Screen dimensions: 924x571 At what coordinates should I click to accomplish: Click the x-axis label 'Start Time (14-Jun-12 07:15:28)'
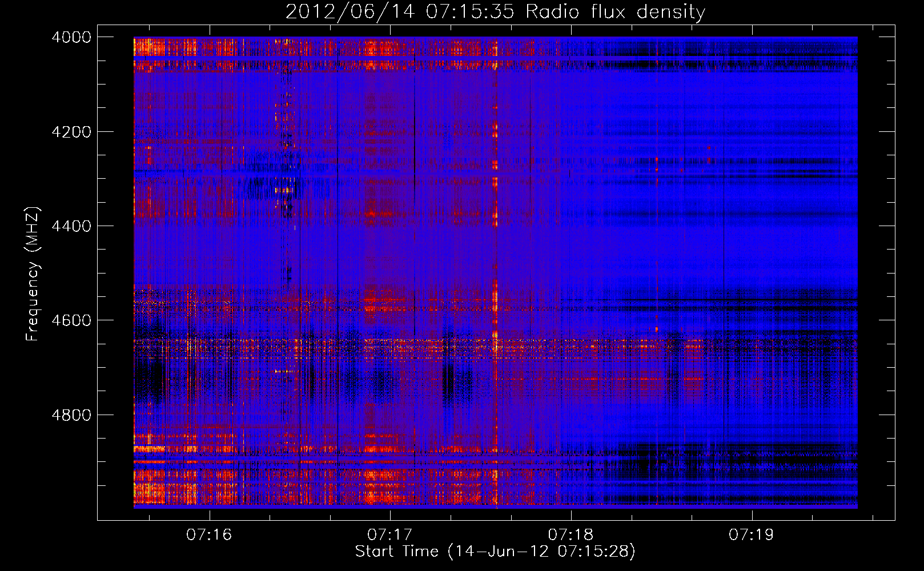tap(495, 552)
